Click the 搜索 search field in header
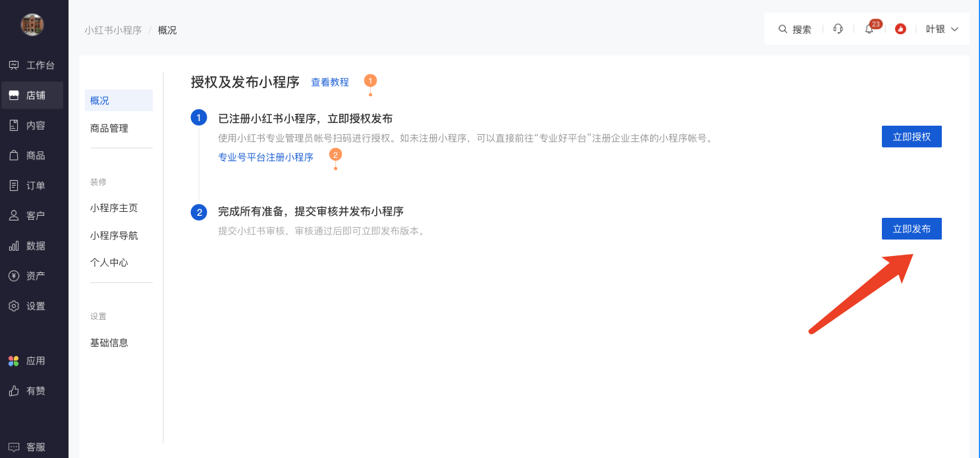The height and width of the screenshot is (458, 980). pos(795,29)
